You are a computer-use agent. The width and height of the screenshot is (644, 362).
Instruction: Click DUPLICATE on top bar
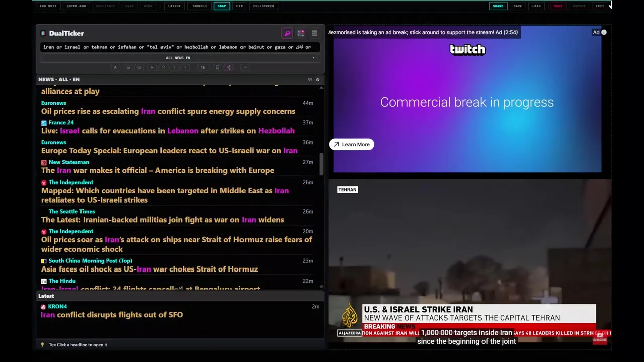pyautogui.click(x=105, y=6)
